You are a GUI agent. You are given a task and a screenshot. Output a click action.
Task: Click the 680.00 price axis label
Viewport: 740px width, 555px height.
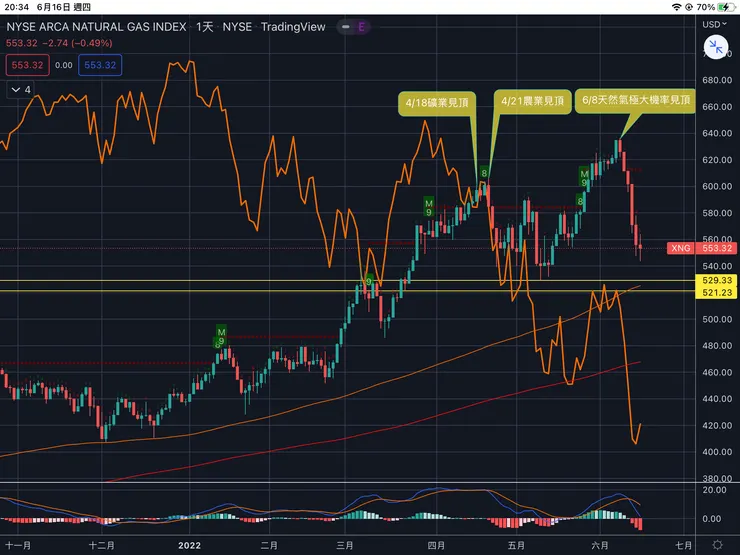[x=717, y=80]
